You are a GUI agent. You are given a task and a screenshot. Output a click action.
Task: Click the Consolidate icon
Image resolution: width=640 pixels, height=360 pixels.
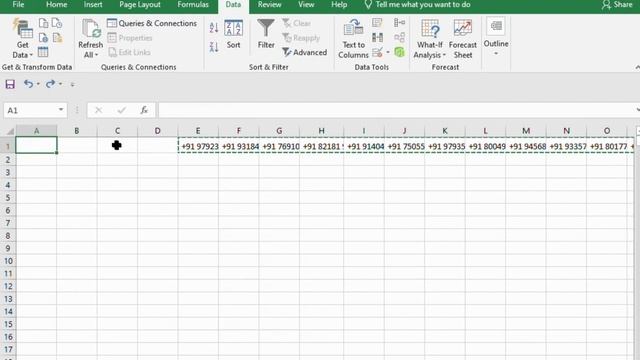400,22
